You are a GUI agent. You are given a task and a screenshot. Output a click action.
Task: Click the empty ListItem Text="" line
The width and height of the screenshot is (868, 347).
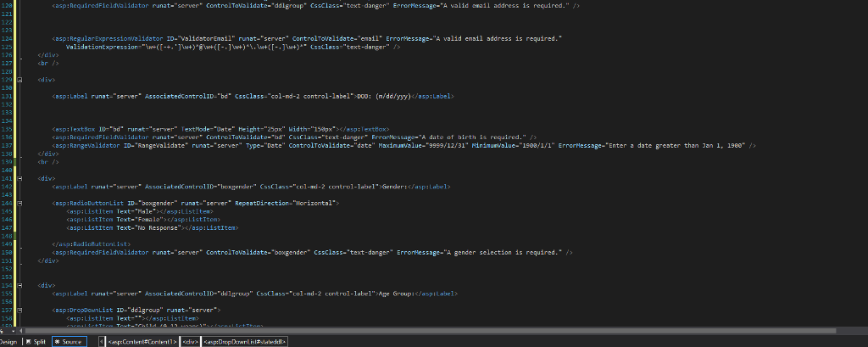point(132,318)
